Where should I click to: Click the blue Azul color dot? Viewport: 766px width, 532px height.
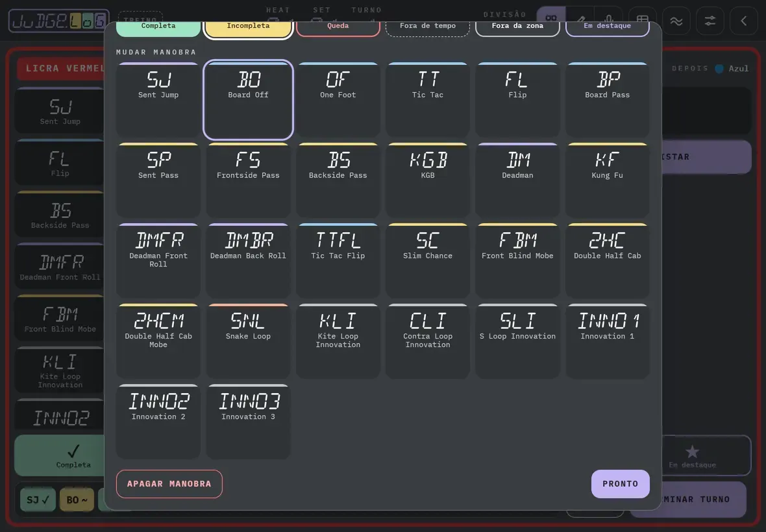(x=719, y=69)
